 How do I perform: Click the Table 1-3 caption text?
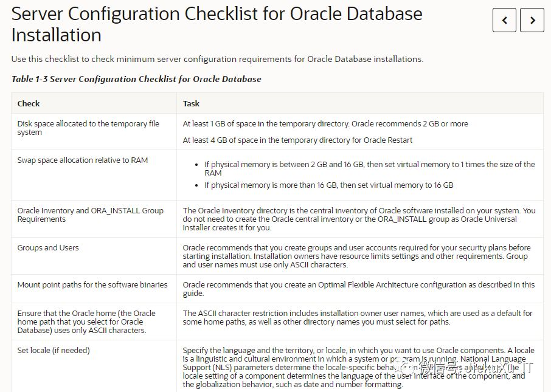(136, 79)
